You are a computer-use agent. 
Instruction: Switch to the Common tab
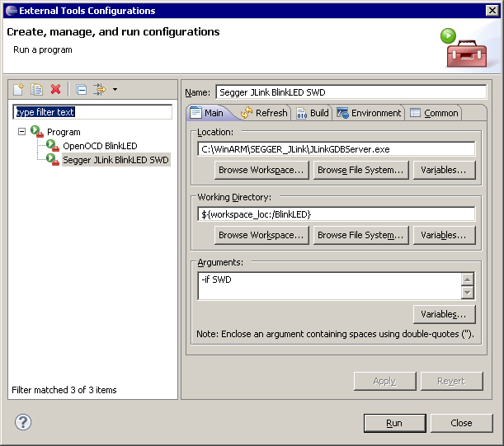tap(434, 113)
